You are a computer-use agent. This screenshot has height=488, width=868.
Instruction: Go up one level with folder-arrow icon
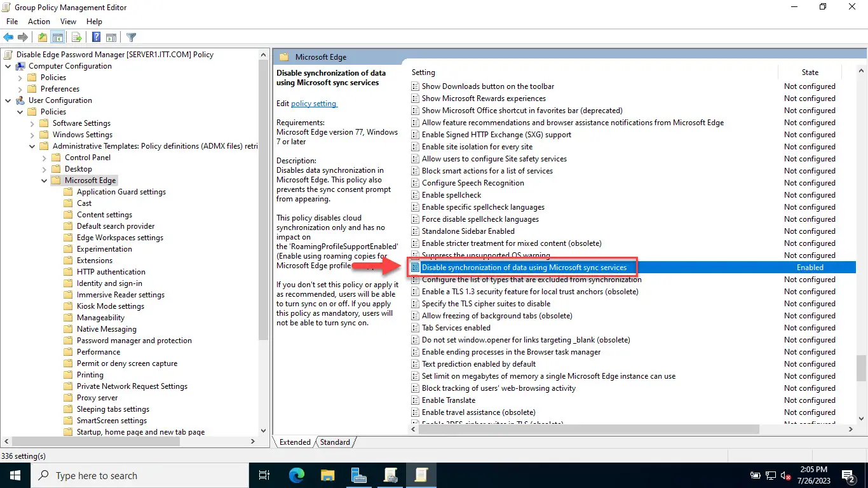(x=43, y=37)
